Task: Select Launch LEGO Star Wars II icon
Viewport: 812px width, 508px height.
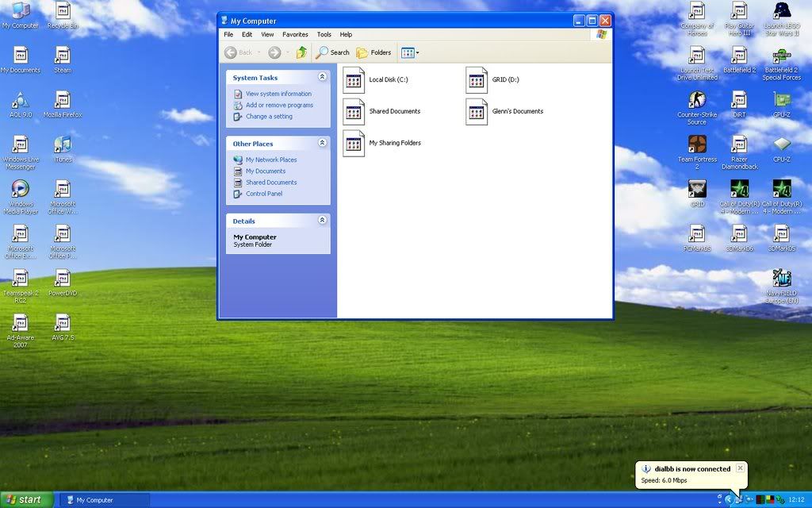Action: tap(781, 19)
